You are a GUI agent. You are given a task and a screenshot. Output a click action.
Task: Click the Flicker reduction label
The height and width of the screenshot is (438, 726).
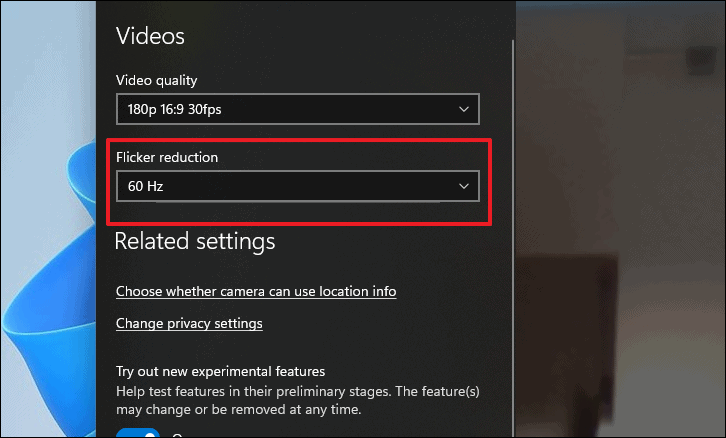click(x=167, y=157)
